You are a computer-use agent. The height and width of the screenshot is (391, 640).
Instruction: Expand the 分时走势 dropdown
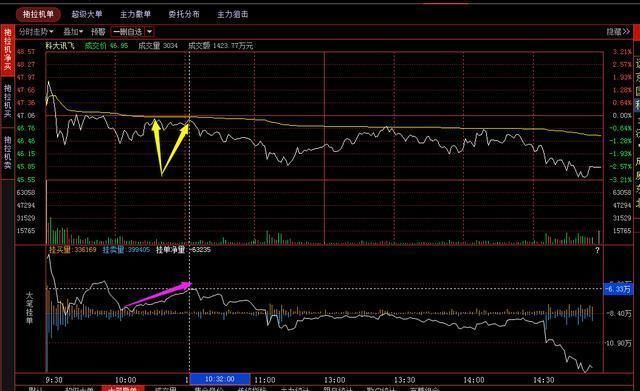pyautogui.click(x=36, y=31)
